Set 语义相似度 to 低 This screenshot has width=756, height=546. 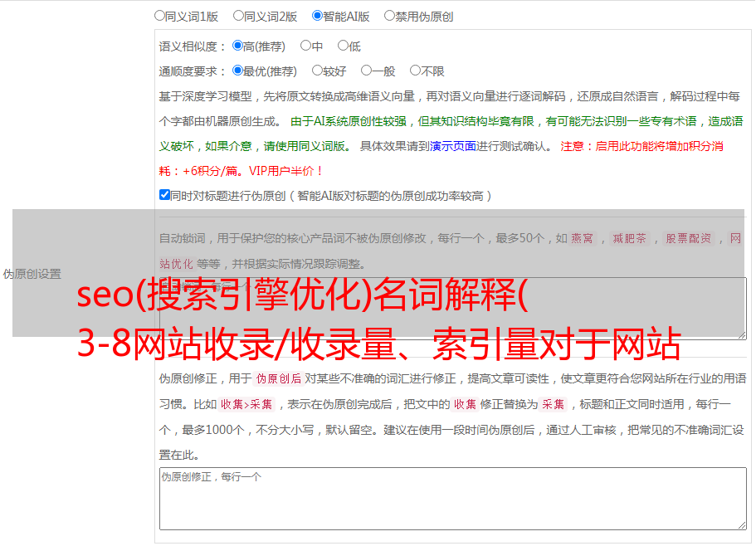click(x=343, y=46)
